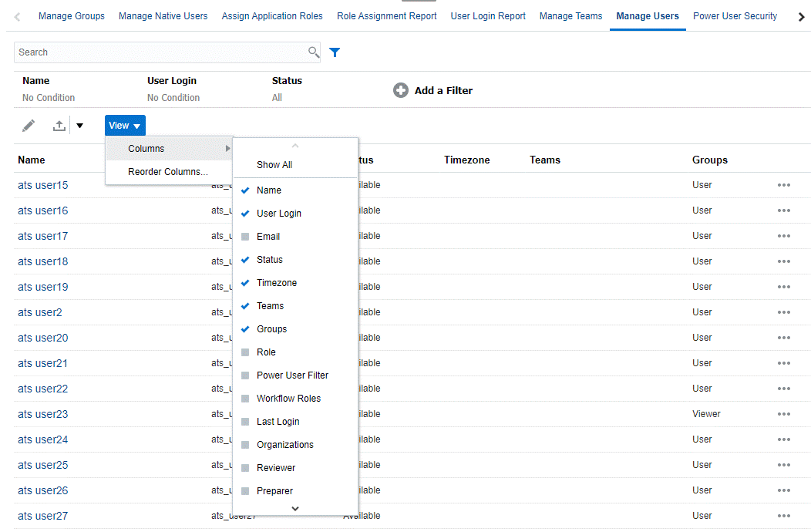Image resolution: width=811 pixels, height=532 pixels.
Task: Open the View dropdown menu
Action: pos(125,126)
